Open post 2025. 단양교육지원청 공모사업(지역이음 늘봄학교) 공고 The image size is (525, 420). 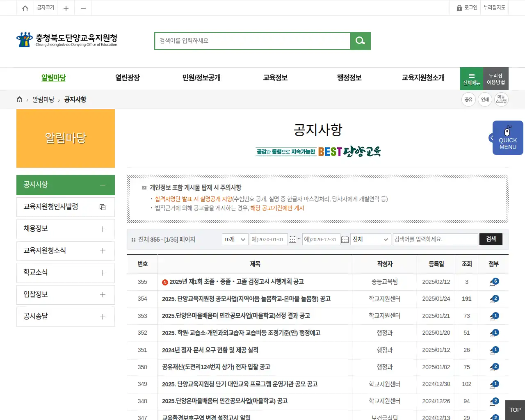pyautogui.click(x=246, y=299)
